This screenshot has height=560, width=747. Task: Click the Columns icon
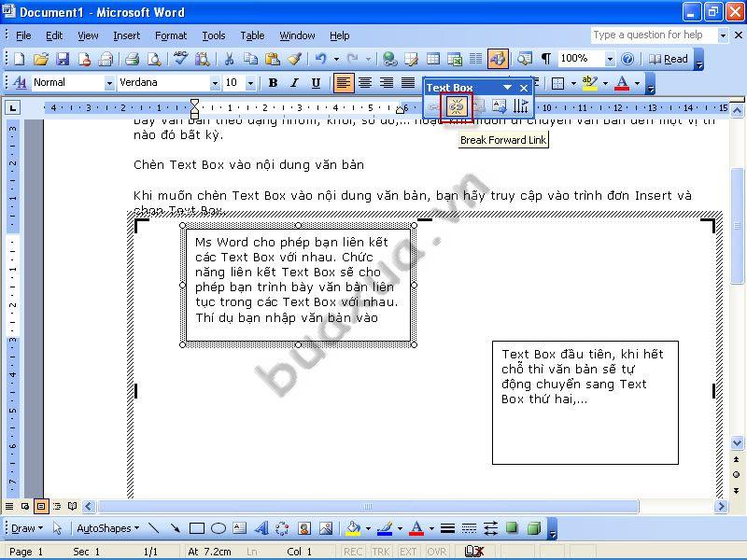point(475,59)
